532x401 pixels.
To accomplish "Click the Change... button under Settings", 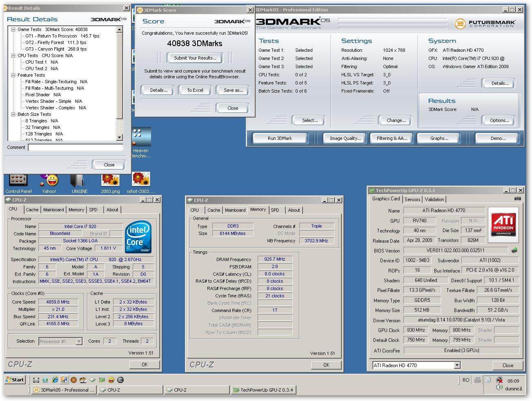I will (396, 120).
